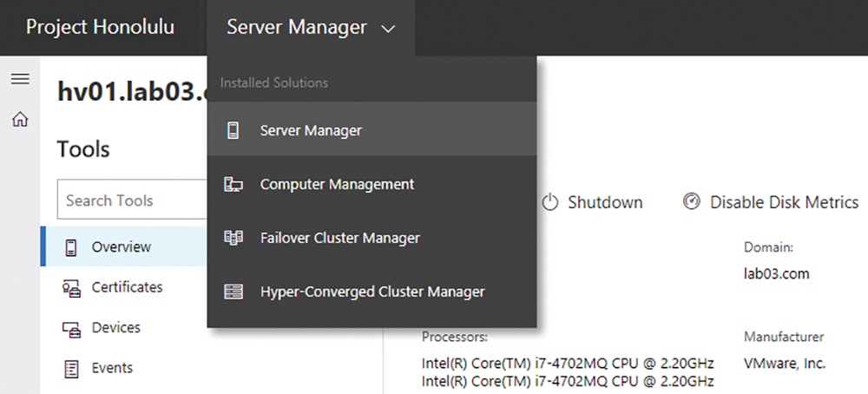The width and height of the screenshot is (868, 394).
Task: Choose Computer Management solution
Action: click(x=372, y=184)
